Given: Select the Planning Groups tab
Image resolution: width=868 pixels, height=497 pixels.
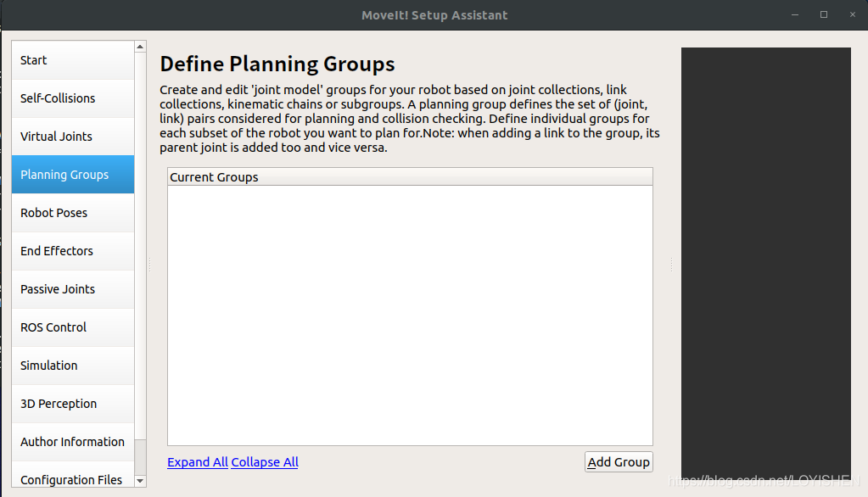Looking at the screenshot, I should pos(72,175).
